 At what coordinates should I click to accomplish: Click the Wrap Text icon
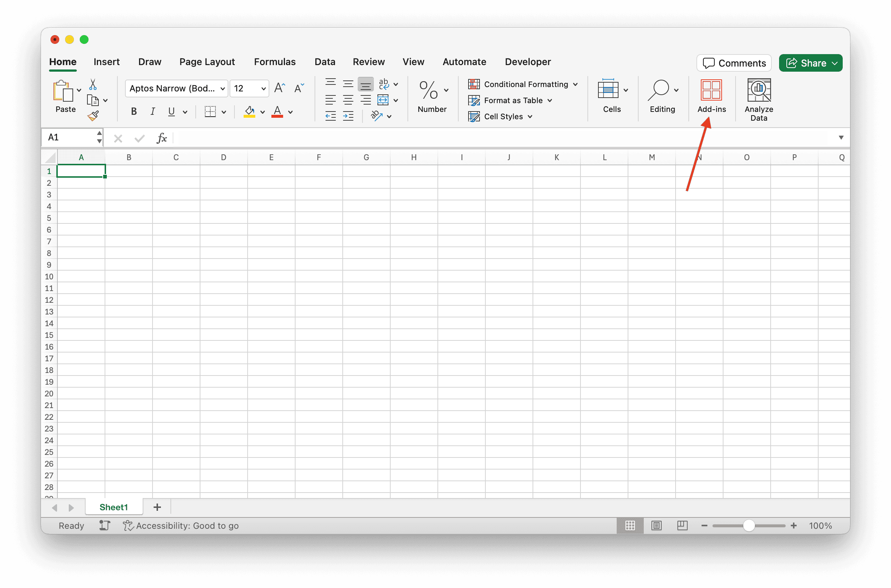[x=384, y=84]
